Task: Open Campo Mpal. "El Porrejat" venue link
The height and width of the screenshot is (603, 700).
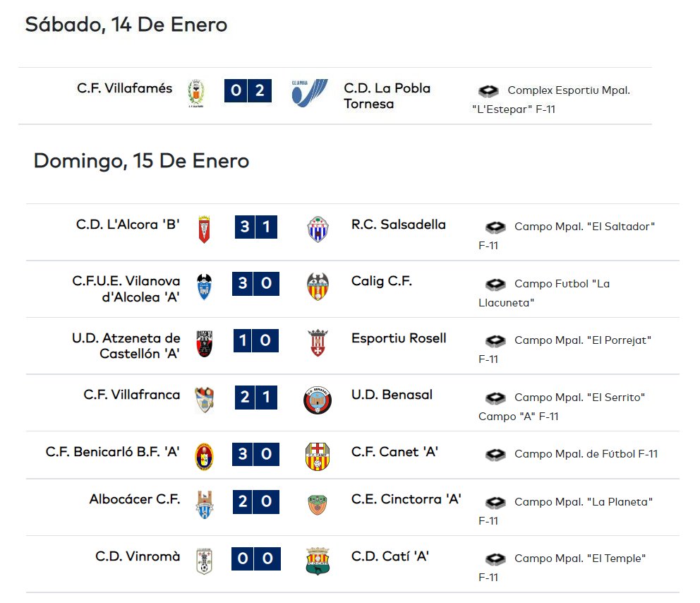Action: [565, 350]
